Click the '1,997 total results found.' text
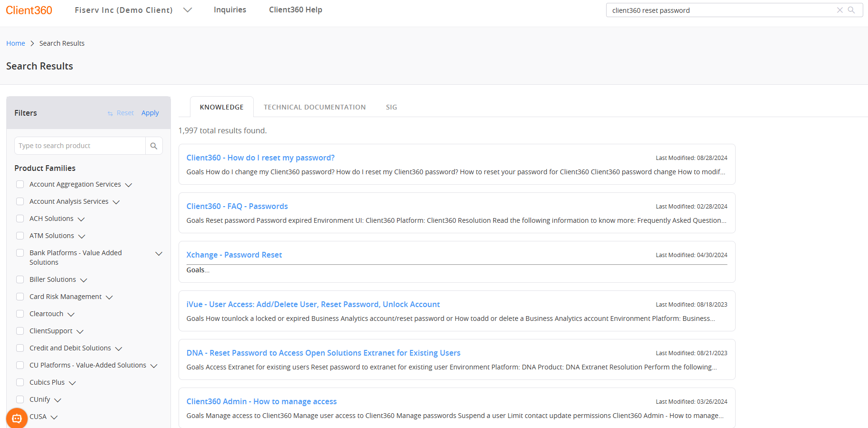The image size is (868, 428). coord(222,130)
